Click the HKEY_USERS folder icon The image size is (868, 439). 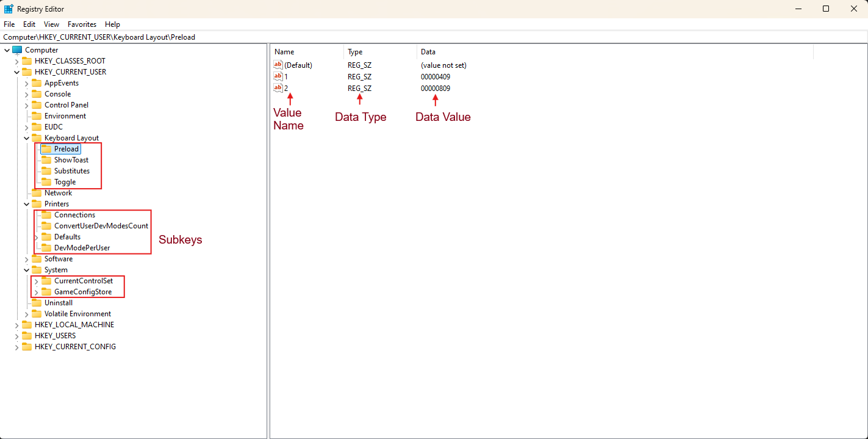coord(27,336)
